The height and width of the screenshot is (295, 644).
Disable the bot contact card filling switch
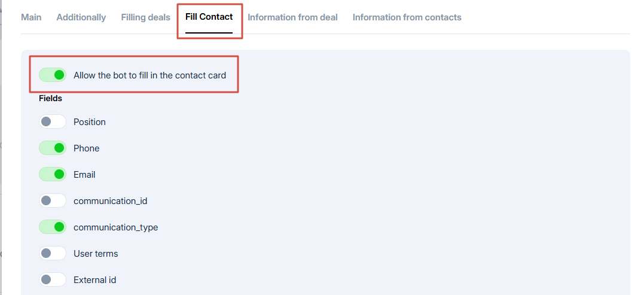pos(53,75)
